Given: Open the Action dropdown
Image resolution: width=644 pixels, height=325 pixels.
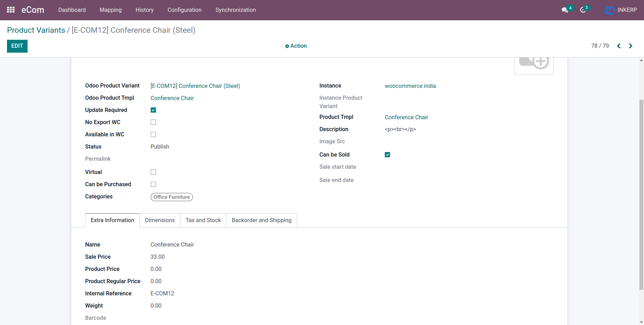Looking at the screenshot, I should click(x=296, y=46).
